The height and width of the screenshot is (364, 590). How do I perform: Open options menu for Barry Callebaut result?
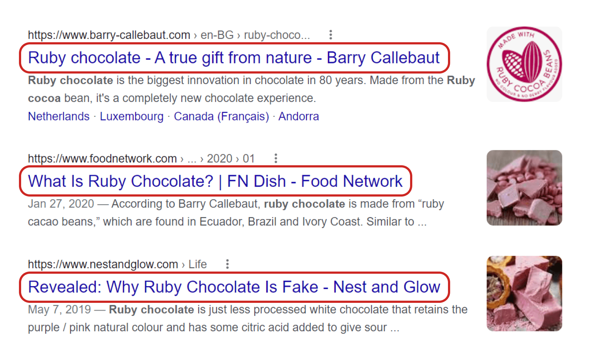pos(330,35)
